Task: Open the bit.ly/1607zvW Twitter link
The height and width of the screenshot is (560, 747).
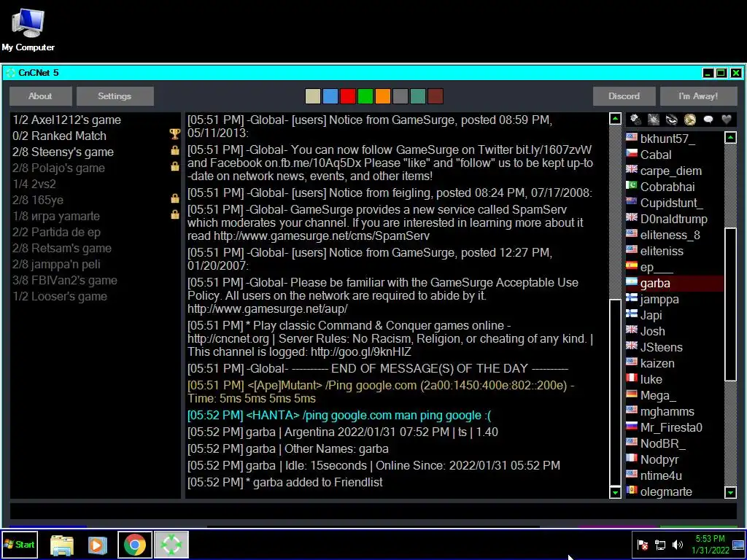Action: (554, 150)
